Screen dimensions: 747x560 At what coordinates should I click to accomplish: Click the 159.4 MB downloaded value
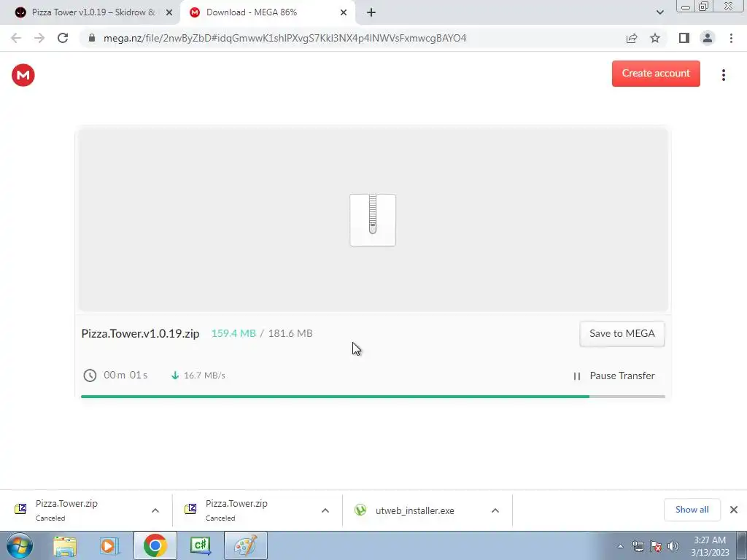coord(233,333)
